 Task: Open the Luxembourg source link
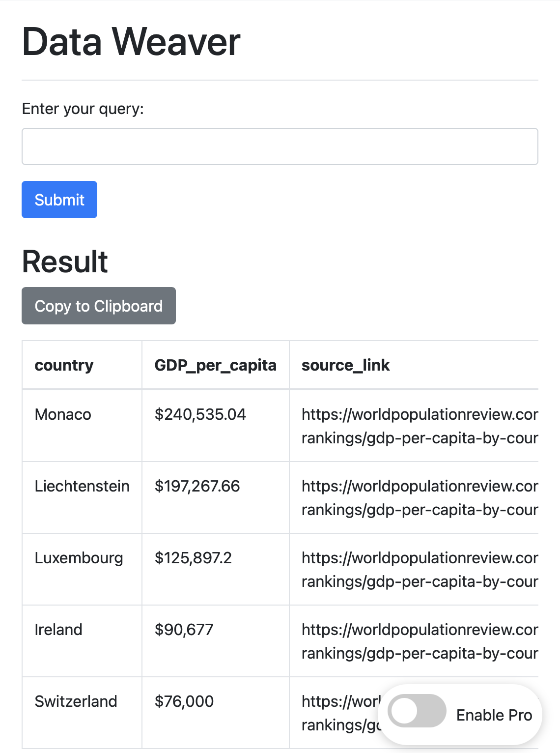(x=420, y=569)
